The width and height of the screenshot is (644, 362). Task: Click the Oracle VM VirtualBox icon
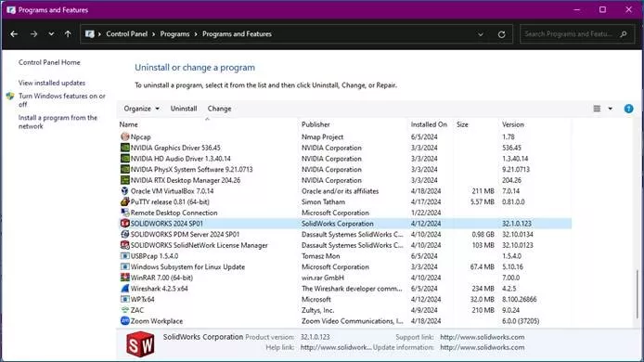click(x=125, y=190)
